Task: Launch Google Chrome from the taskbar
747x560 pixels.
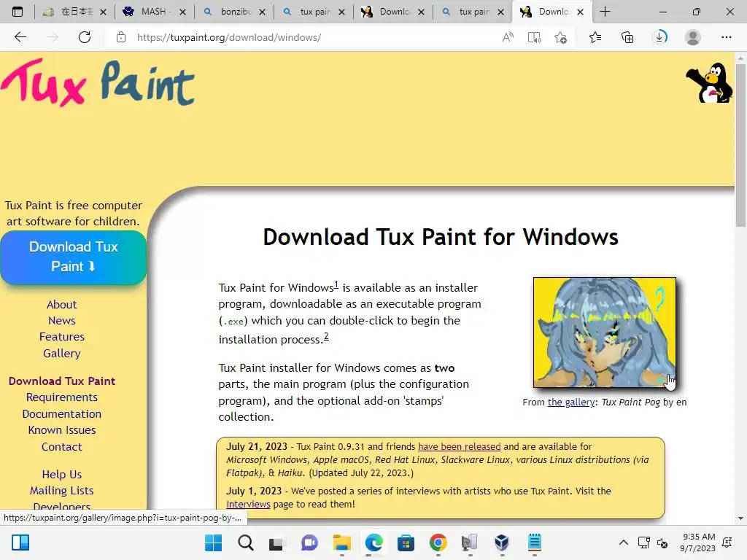Action: 438,542
